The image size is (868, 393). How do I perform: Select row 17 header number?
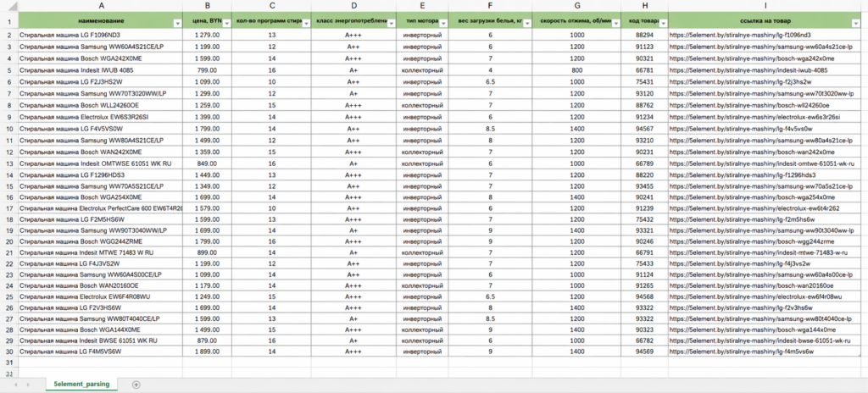[8, 208]
